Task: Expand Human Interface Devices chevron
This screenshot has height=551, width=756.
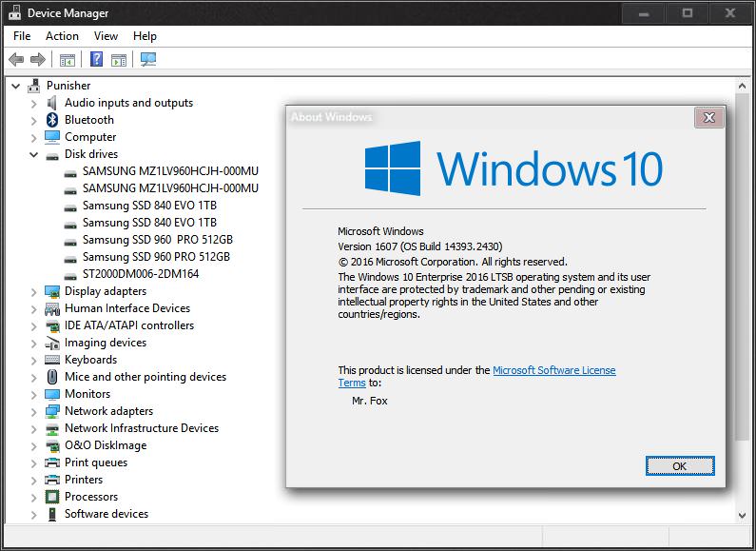Action: [x=33, y=308]
